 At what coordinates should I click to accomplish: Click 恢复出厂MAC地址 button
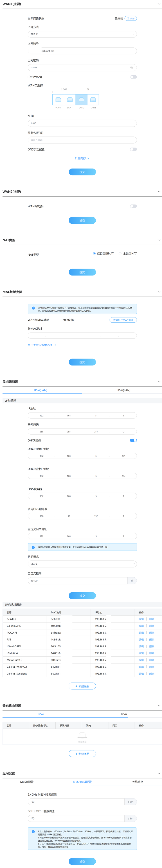pyautogui.click(x=123, y=320)
